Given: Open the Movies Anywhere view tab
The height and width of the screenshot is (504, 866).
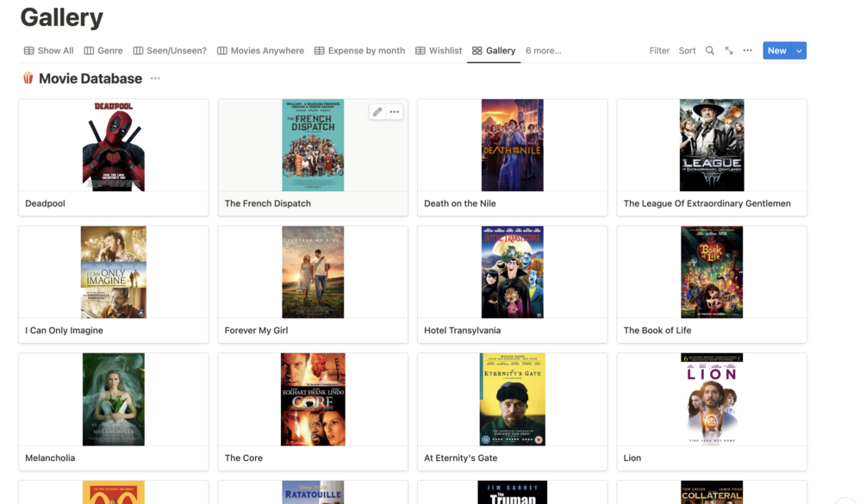Looking at the screenshot, I should [x=261, y=50].
